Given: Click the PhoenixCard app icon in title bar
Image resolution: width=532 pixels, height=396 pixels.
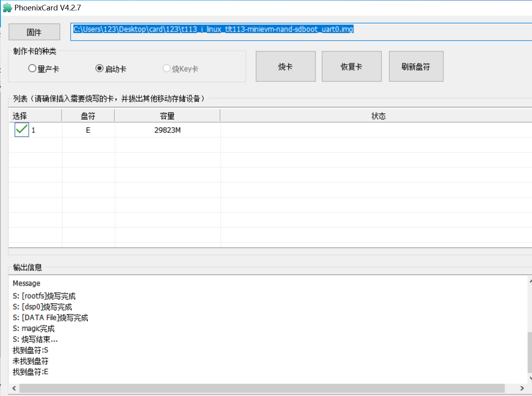Looking at the screenshot, I should tap(7, 8).
